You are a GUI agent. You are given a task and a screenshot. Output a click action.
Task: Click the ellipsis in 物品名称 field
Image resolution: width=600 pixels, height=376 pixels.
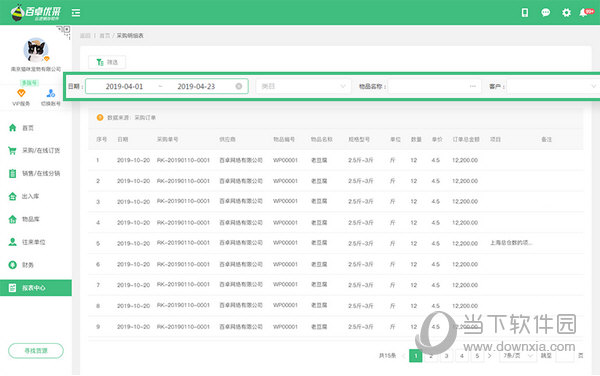pos(473,86)
